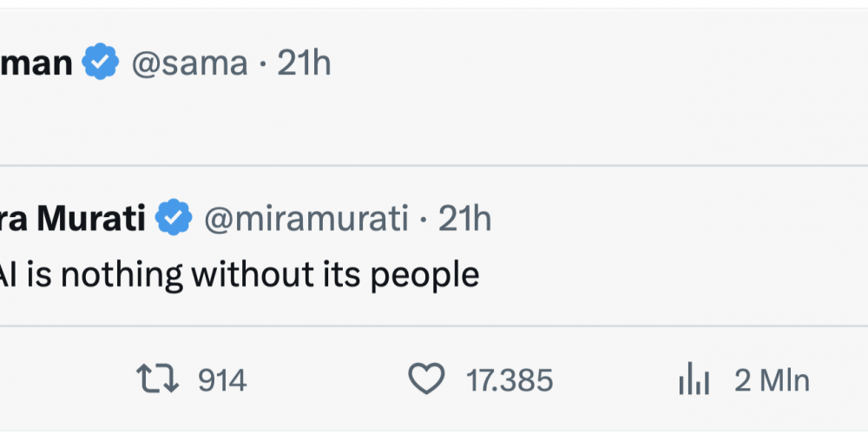Select the repost count 914
This screenshot has width=868, height=434.
(222, 381)
